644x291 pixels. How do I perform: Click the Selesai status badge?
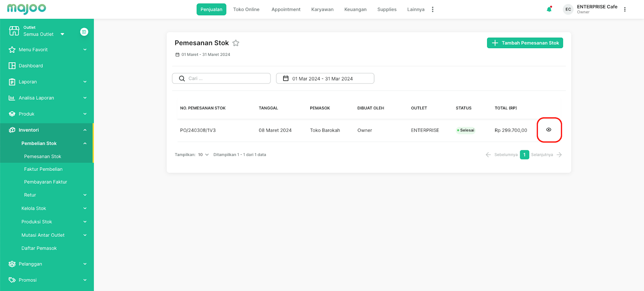tap(466, 130)
